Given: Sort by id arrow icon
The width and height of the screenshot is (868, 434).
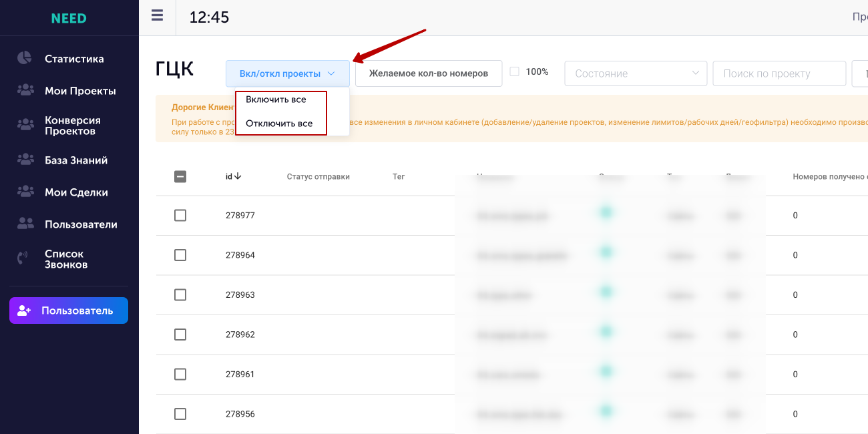Looking at the screenshot, I should 238,176.
